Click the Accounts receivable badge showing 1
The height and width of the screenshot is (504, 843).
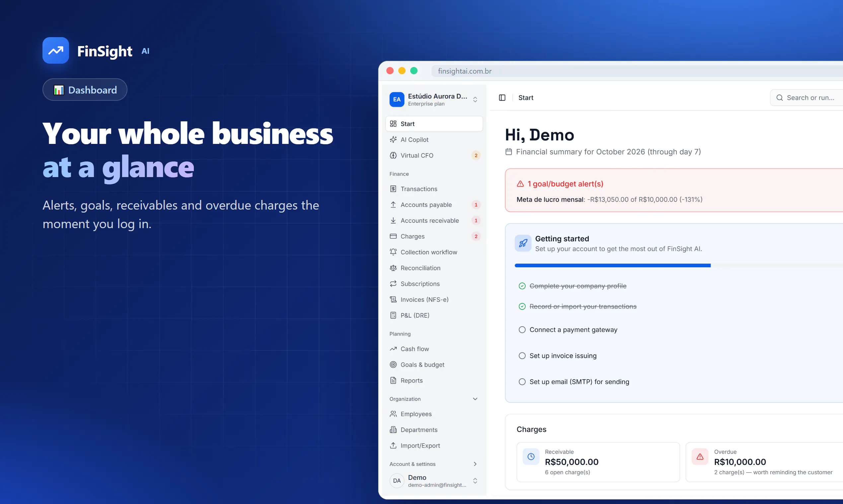pyautogui.click(x=476, y=220)
